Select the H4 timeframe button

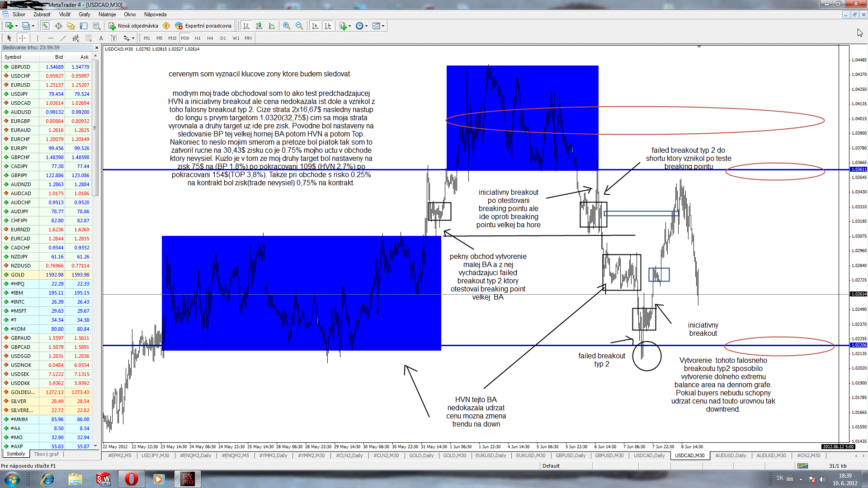(x=210, y=38)
